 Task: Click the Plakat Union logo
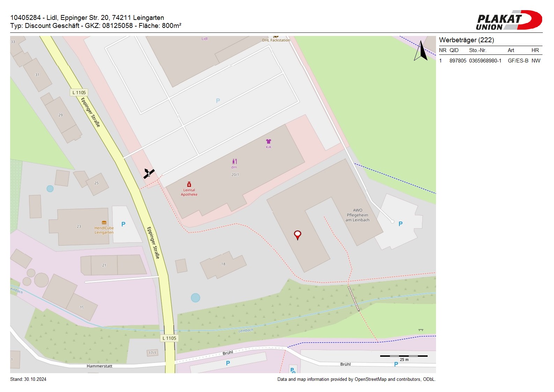[508, 20]
